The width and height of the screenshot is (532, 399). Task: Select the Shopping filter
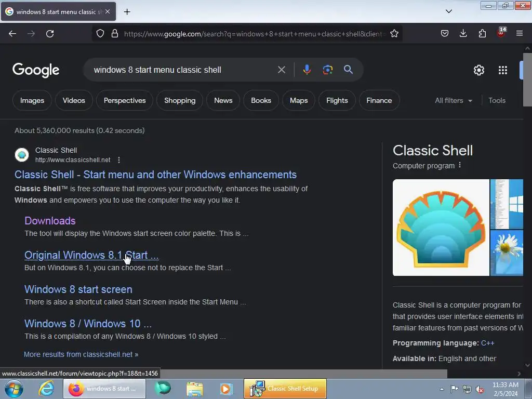(x=180, y=100)
